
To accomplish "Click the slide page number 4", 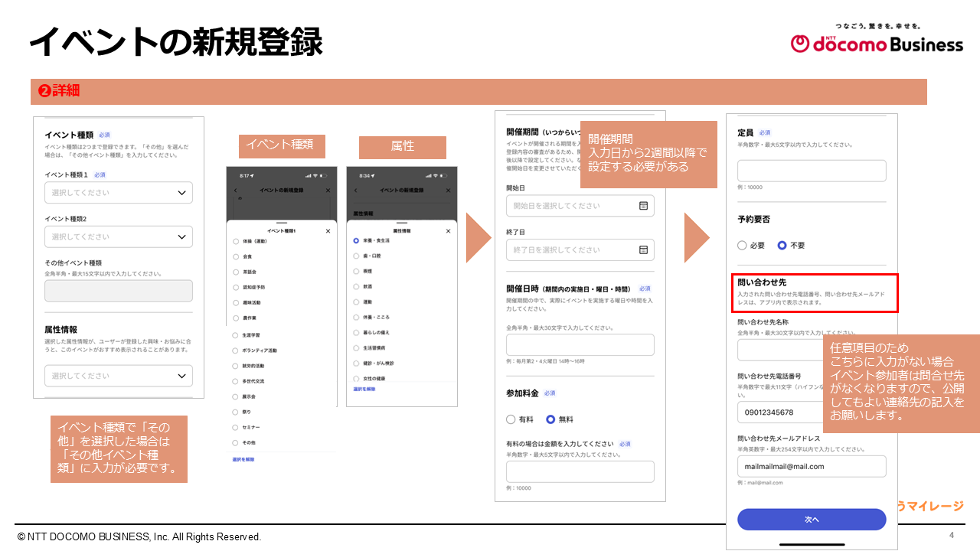I will pos(952,534).
